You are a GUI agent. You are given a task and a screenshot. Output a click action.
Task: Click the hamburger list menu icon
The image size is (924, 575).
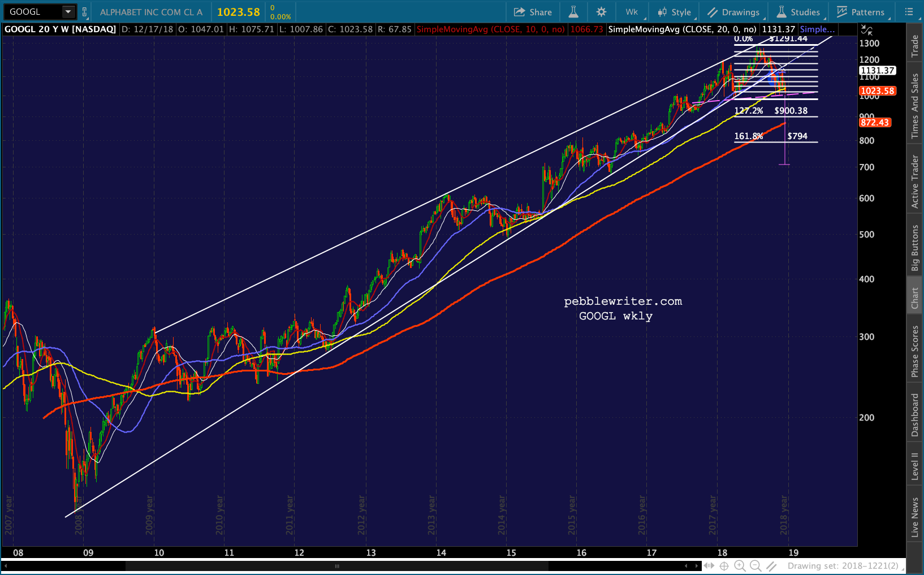(909, 12)
